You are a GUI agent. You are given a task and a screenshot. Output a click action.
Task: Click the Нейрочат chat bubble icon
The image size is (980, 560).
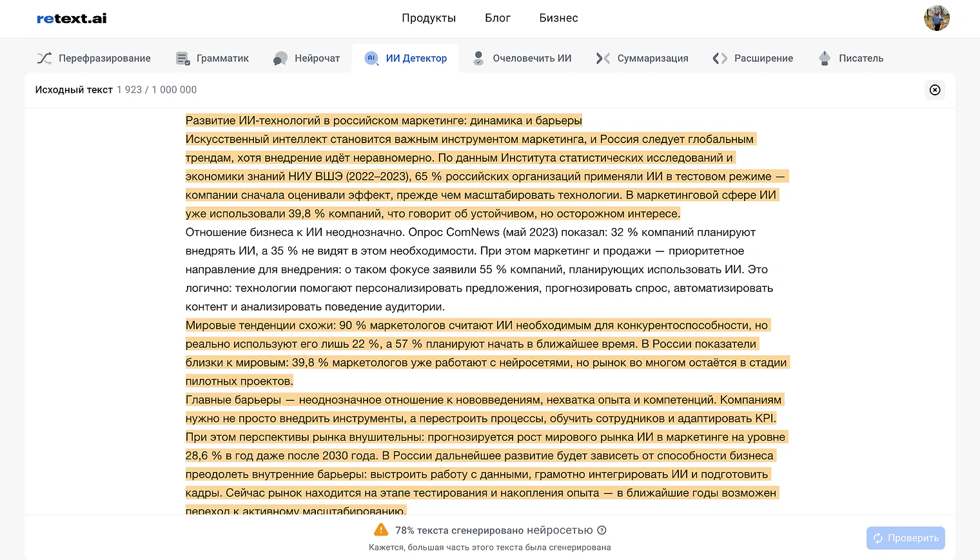280,58
